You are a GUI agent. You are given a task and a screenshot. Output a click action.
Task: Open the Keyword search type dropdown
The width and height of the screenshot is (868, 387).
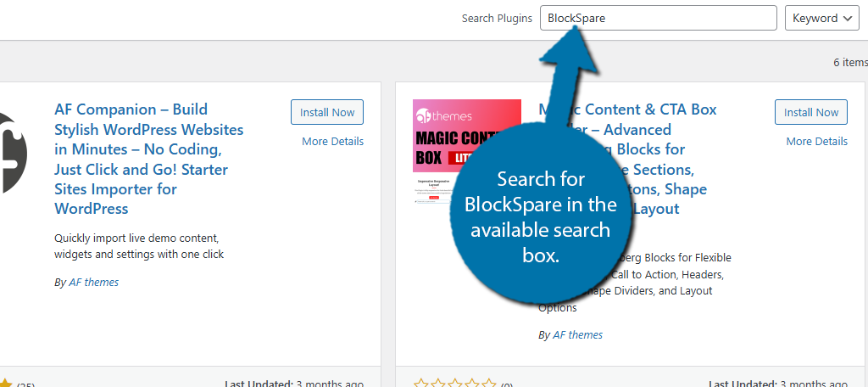point(821,18)
